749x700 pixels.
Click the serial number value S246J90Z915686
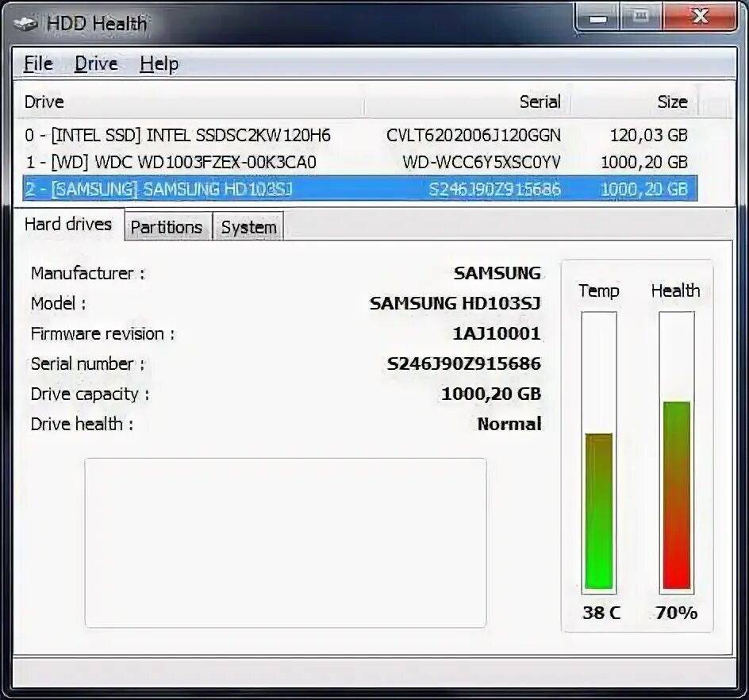464,363
